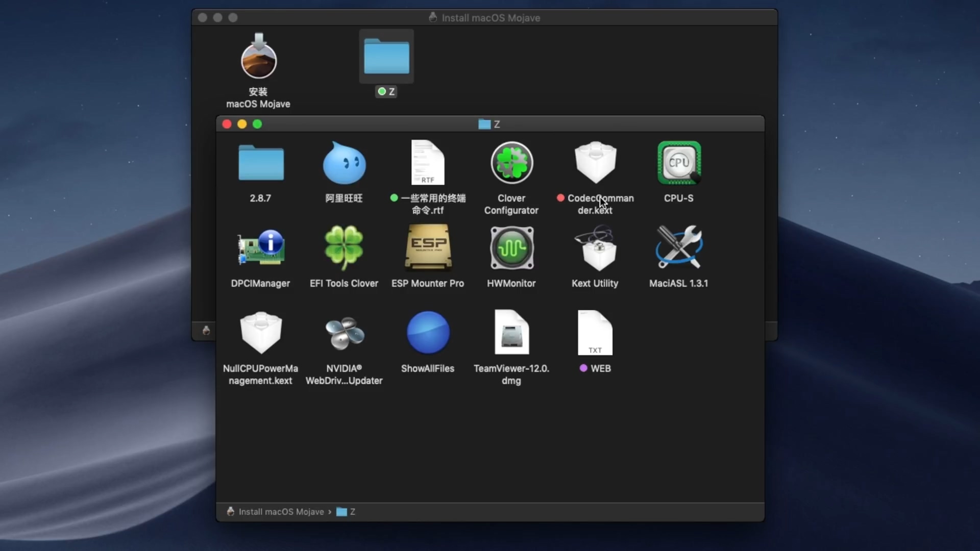Select NVIDIA WebDriver Updater icon
980x551 pixels.
coord(344,333)
